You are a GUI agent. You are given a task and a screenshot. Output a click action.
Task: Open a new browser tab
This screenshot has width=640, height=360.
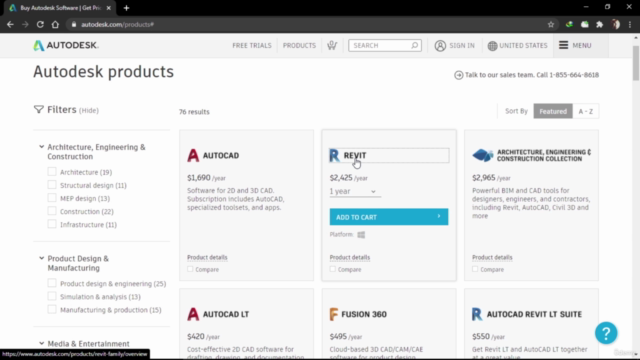point(126,8)
